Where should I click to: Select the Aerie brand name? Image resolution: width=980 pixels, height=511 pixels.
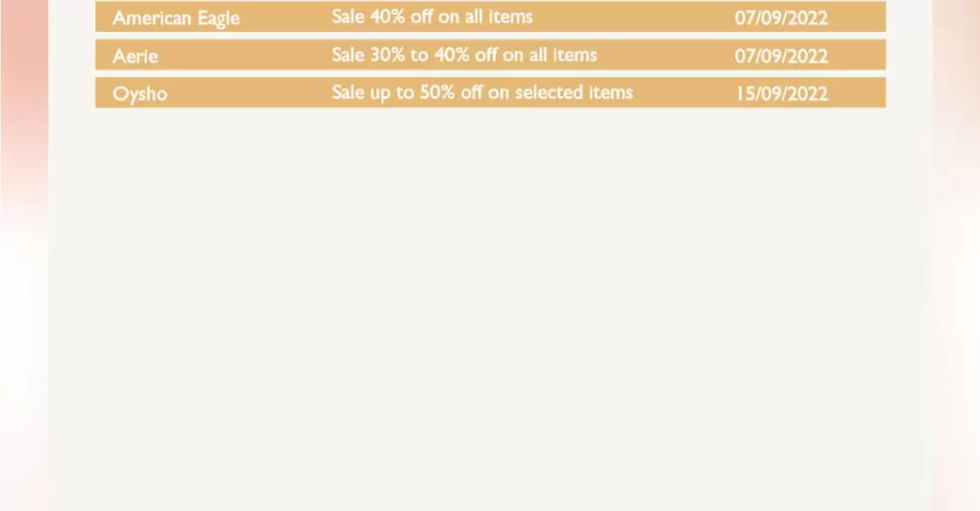(135, 56)
